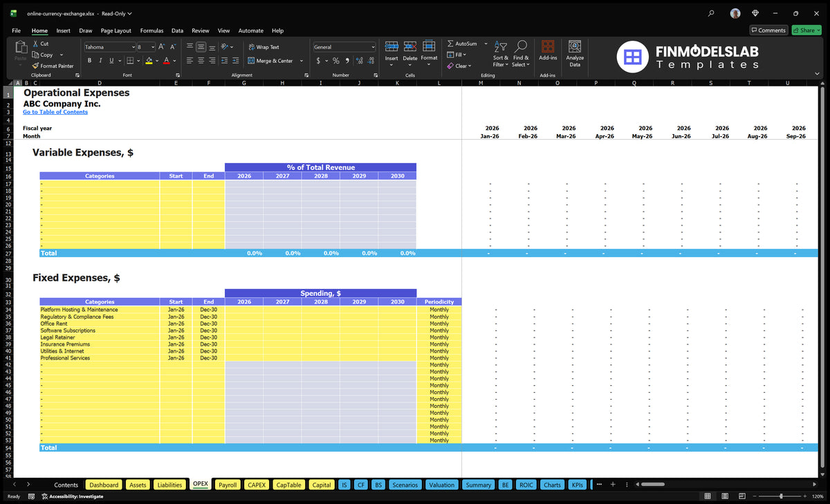Switch to the Insert ribbon tab
Image resolution: width=830 pixels, height=504 pixels.
click(x=64, y=30)
